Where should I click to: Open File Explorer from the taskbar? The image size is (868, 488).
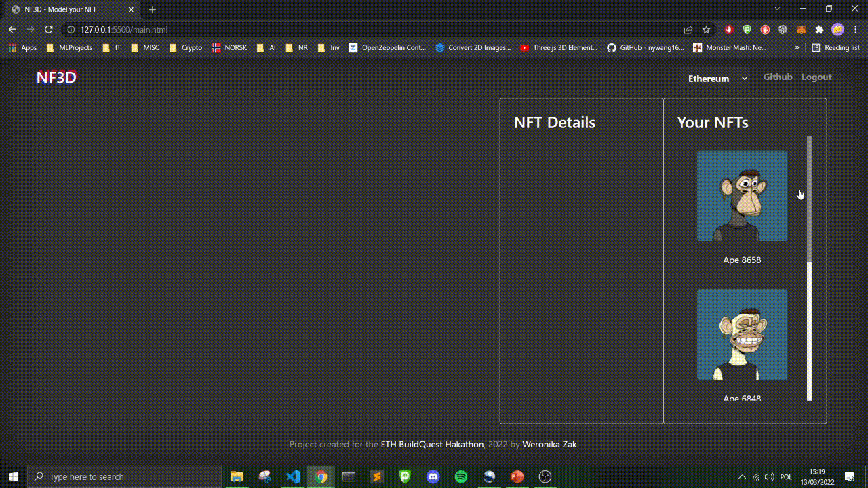tap(237, 476)
